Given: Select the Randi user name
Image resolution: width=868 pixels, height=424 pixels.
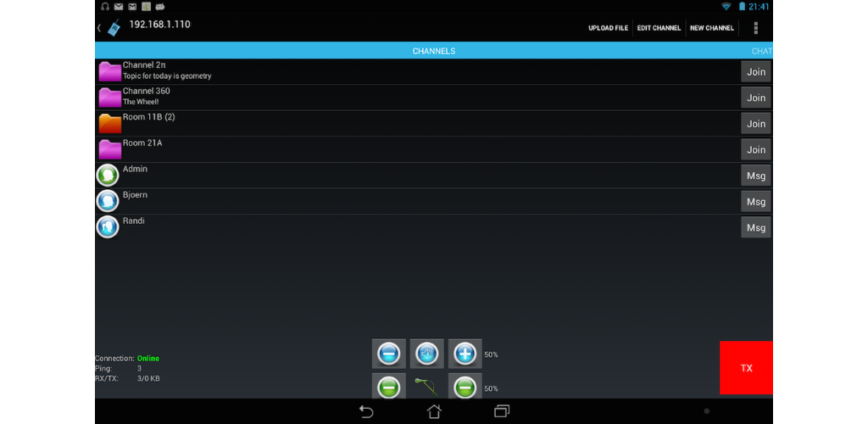Looking at the screenshot, I should tap(133, 220).
